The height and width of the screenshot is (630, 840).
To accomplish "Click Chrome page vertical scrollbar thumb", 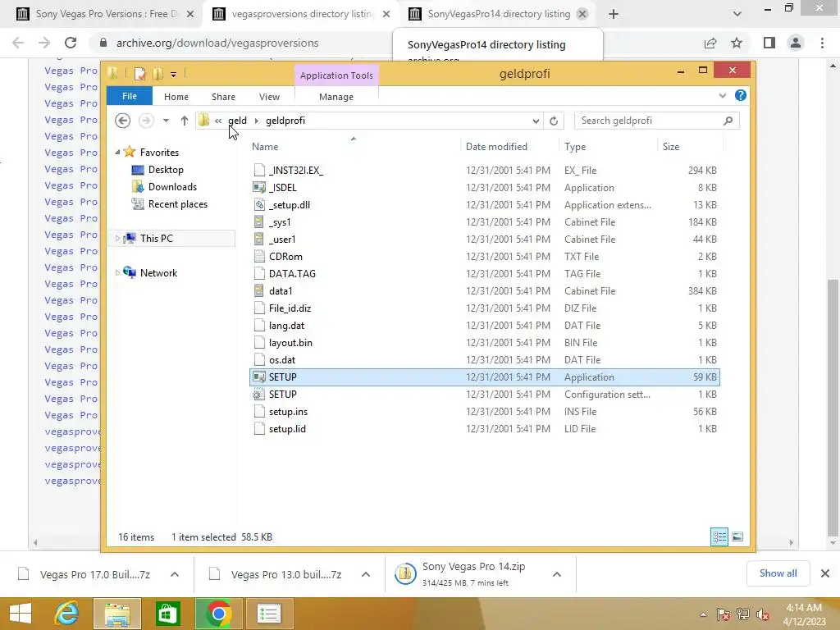I will 833,407.
